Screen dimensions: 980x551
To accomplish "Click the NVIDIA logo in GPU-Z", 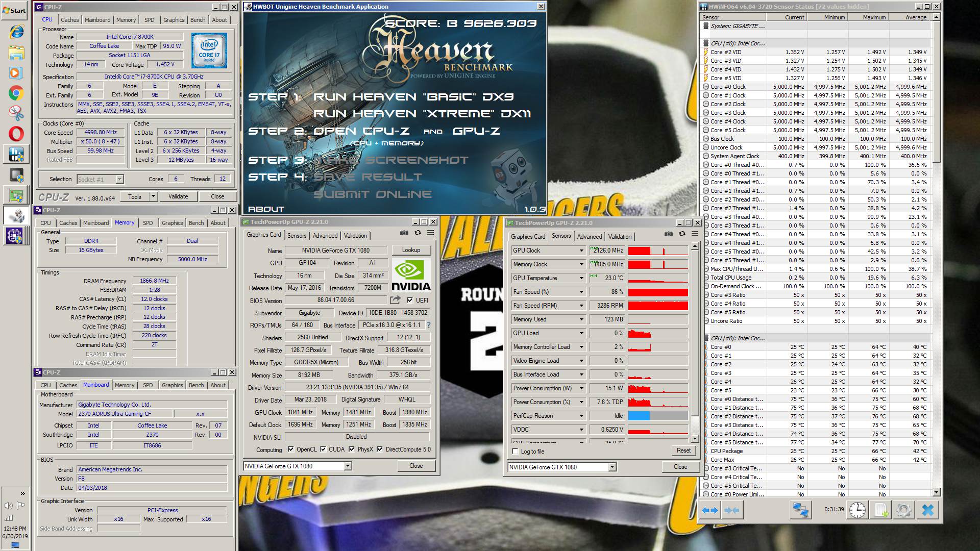I will (x=411, y=275).
